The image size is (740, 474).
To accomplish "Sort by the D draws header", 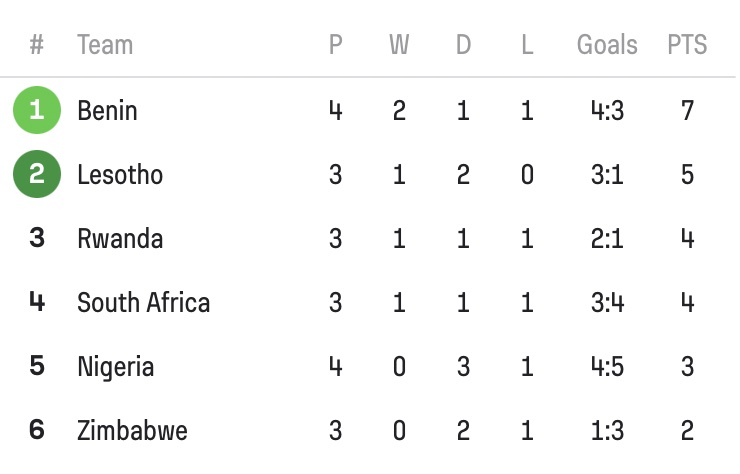I will click(x=463, y=45).
